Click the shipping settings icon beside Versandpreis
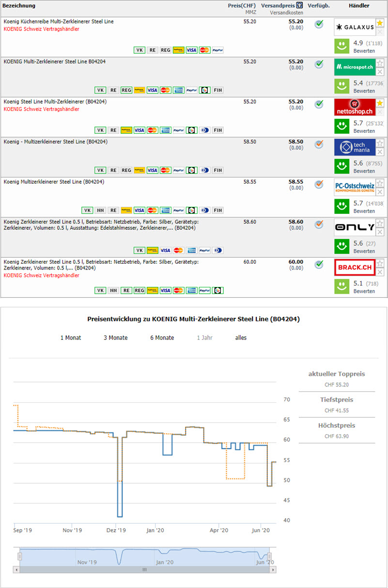 click(x=300, y=5)
